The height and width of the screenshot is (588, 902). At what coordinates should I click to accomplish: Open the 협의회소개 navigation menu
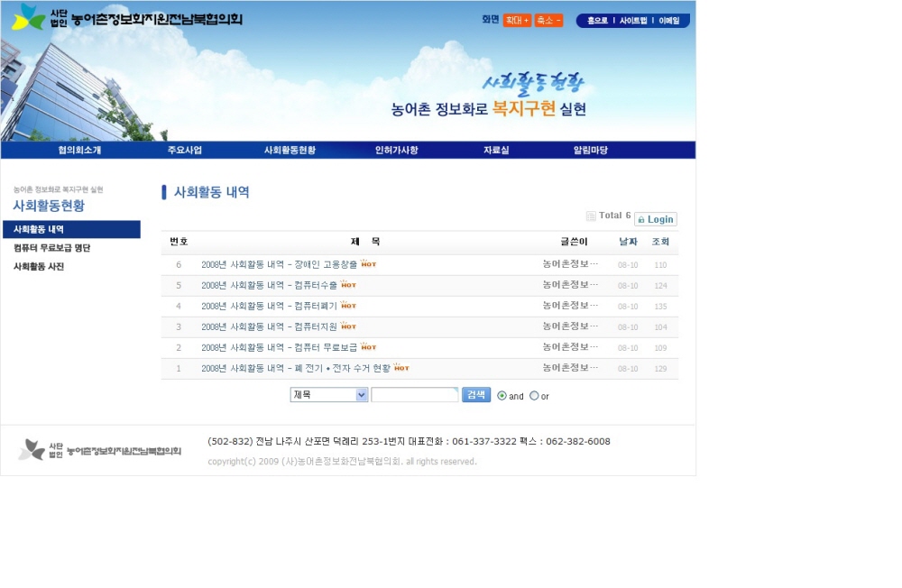79,150
